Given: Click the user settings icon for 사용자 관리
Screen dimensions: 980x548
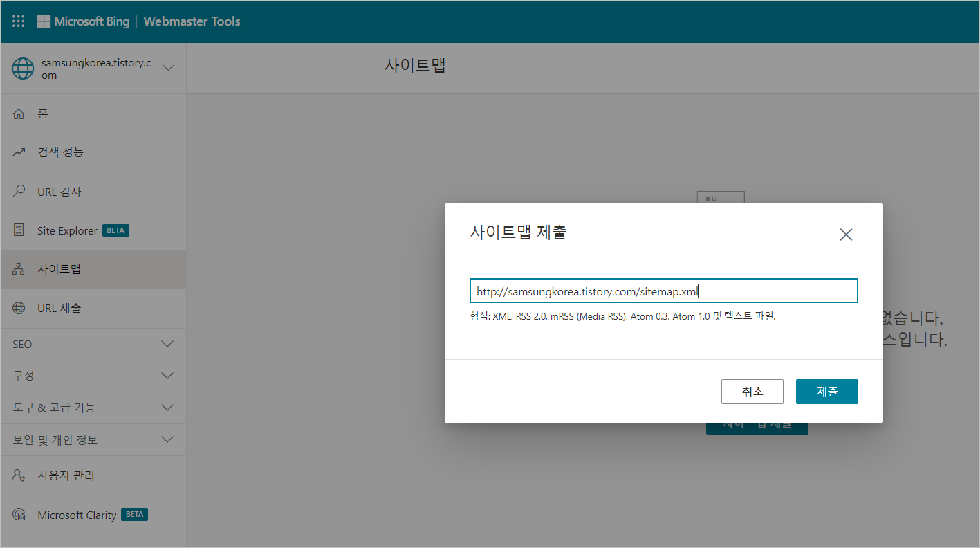Looking at the screenshot, I should (19, 475).
